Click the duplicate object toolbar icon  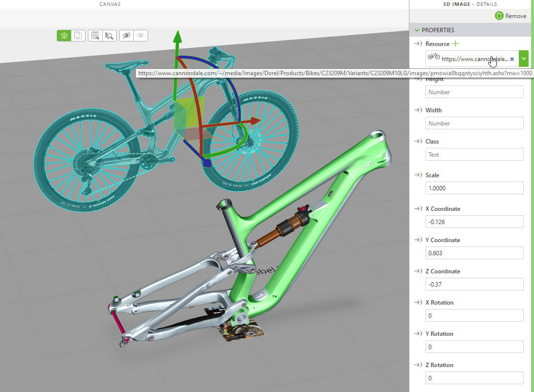click(78, 35)
